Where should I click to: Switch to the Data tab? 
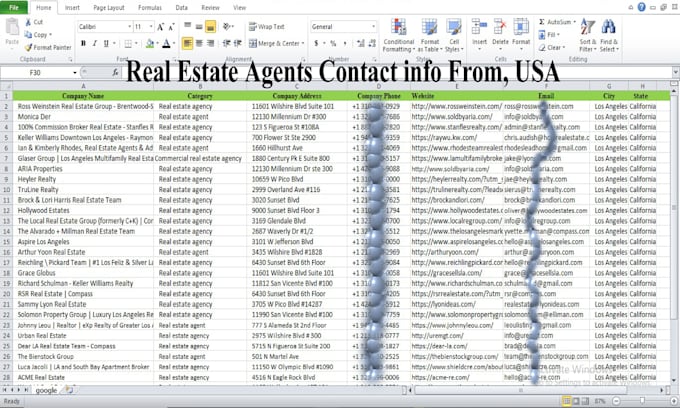182,8
